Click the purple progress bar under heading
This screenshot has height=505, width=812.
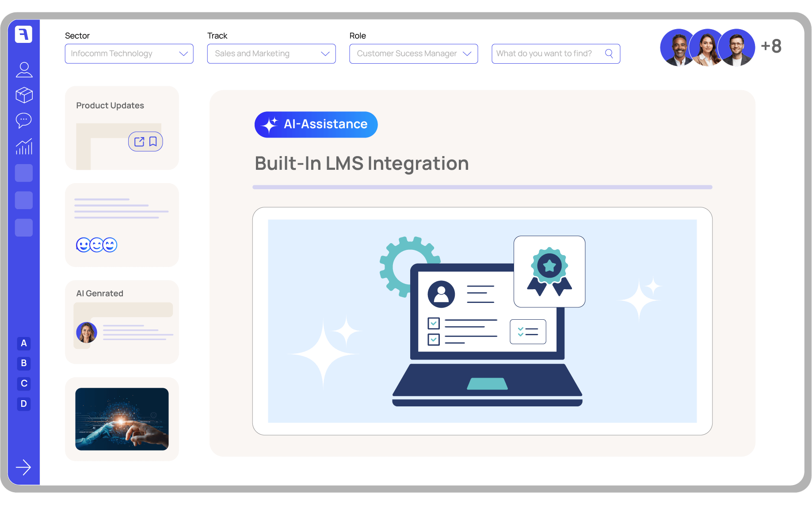[x=482, y=187]
